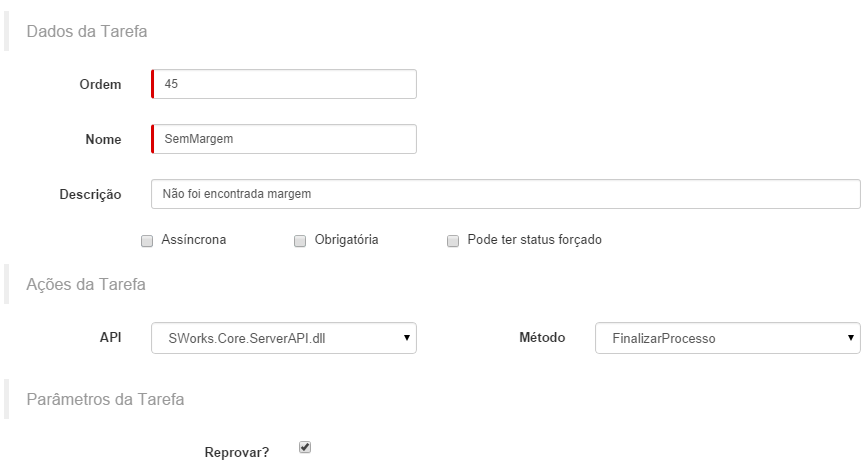Focus the Nome text field
The width and height of the screenshot is (867, 476).
tap(284, 139)
